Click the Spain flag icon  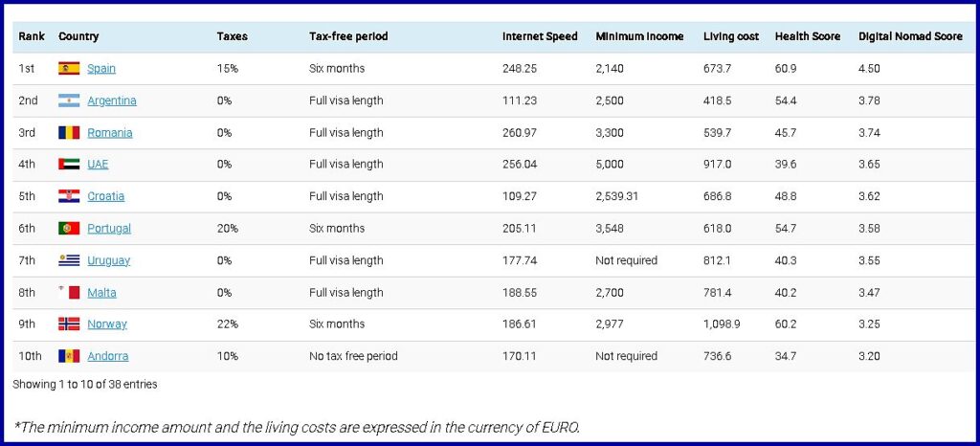pos(69,69)
